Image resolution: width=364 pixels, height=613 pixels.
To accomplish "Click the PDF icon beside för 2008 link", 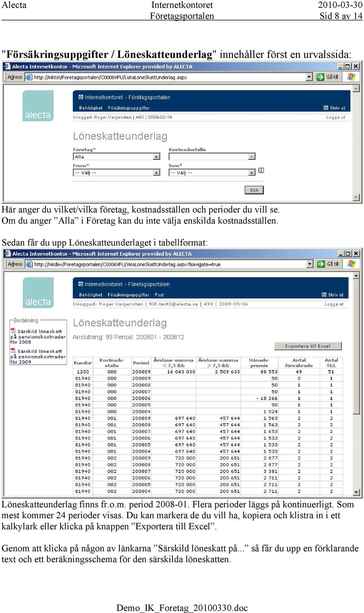I will tap(13, 331).
